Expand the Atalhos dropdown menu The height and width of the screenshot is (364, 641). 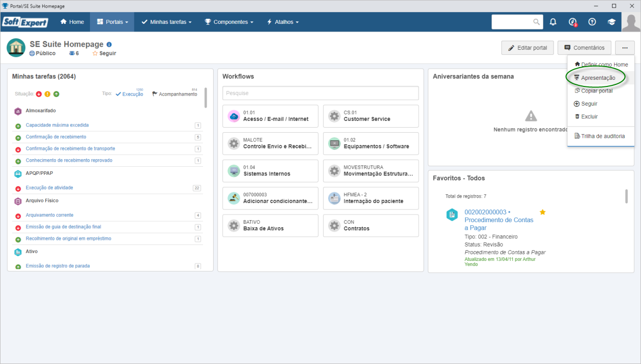point(283,22)
